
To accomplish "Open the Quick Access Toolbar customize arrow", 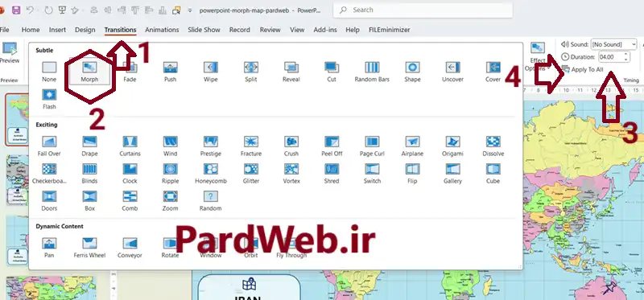I will tap(190, 10).
